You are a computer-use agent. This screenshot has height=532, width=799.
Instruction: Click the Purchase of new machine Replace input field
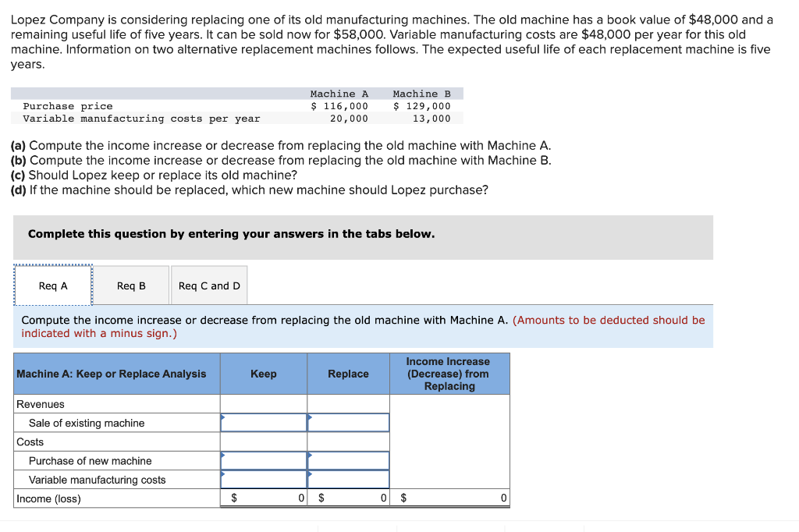click(348, 460)
